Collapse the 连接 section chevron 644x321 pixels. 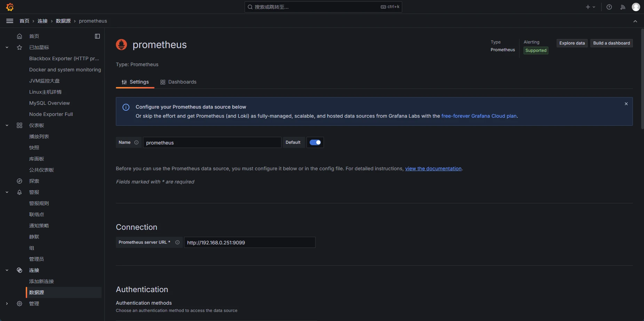click(7, 270)
